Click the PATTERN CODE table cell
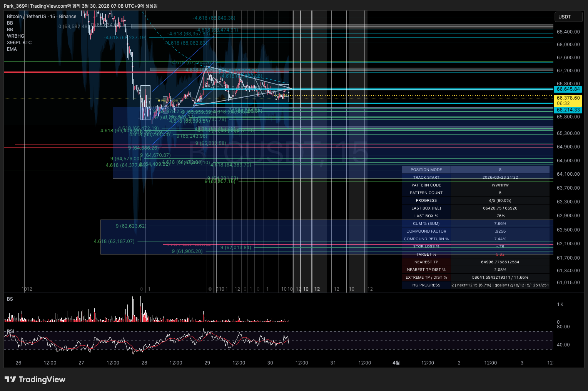Screen dimensions: 588x391 (x=426, y=185)
